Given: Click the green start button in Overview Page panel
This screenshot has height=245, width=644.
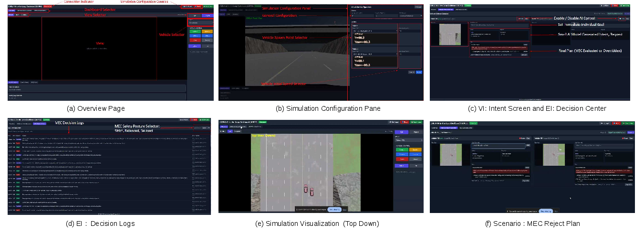Looking at the screenshot, I should 208,6.
